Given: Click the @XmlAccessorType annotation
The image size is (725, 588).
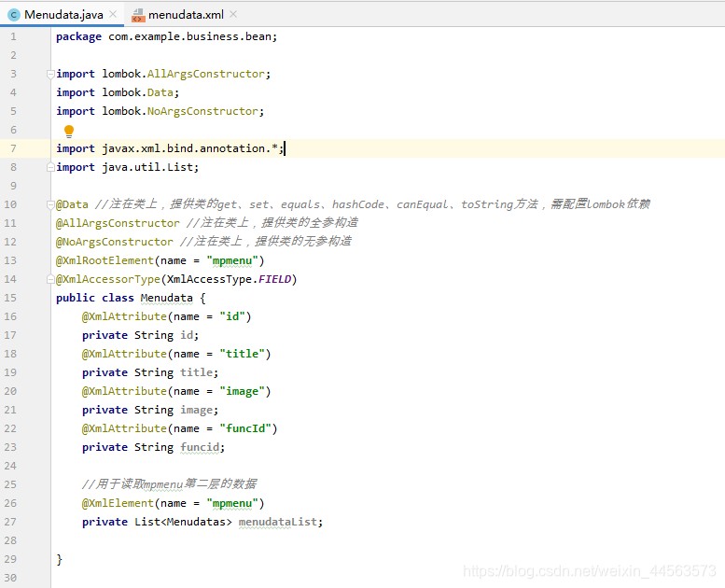Looking at the screenshot, I should pyautogui.click(x=107, y=279).
